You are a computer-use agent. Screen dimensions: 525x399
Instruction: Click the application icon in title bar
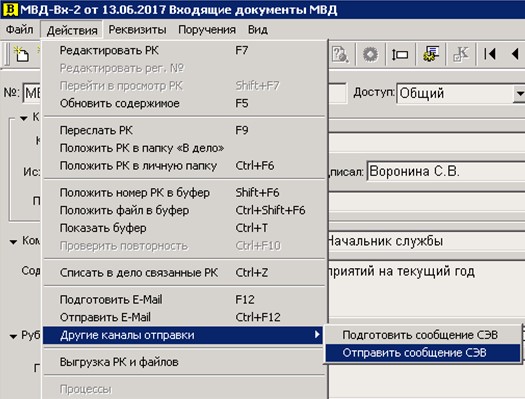point(10,9)
